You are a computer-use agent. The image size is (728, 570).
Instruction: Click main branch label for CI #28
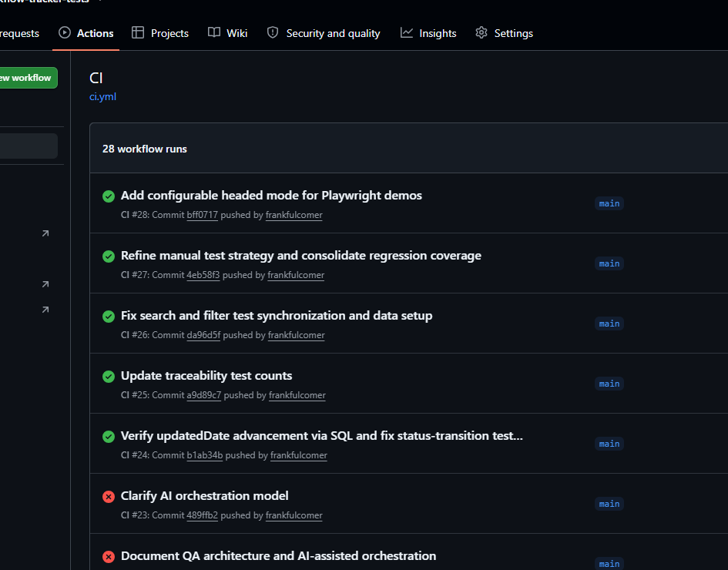coord(609,203)
